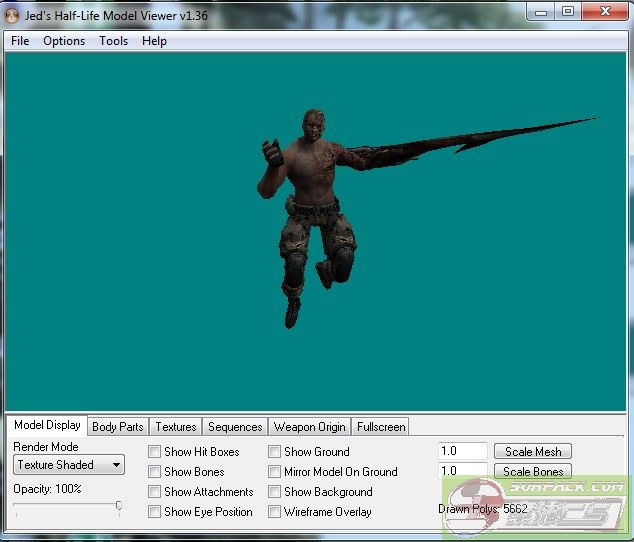
Task: Click the Opacity slider handle
Action: tap(119, 506)
